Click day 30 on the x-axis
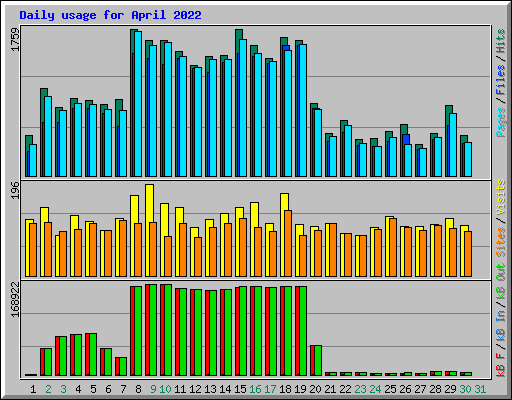The width and height of the screenshot is (512, 400). (x=465, y=389)
